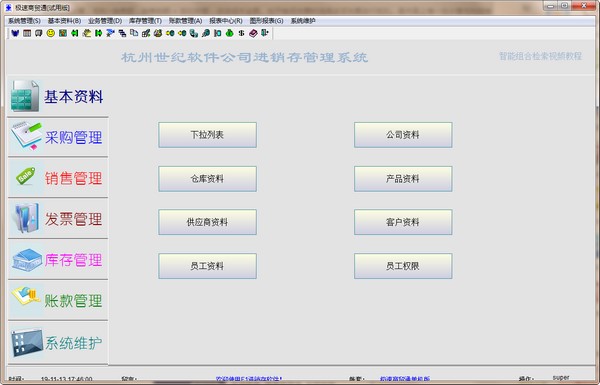
Task: Click the green right-arrow toolbar icon
Action: [x=98, y=33]
